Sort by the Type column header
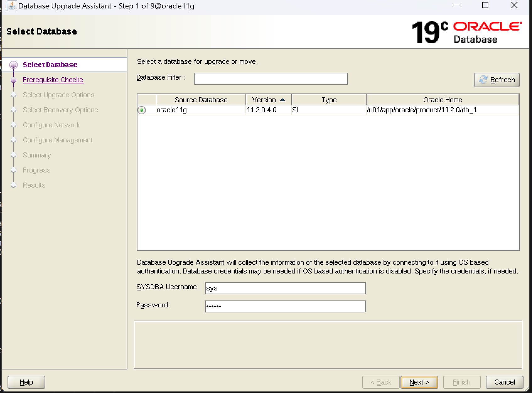Viewport: 532px width, 393px height. pyautogui.click(x=329, y=100)
